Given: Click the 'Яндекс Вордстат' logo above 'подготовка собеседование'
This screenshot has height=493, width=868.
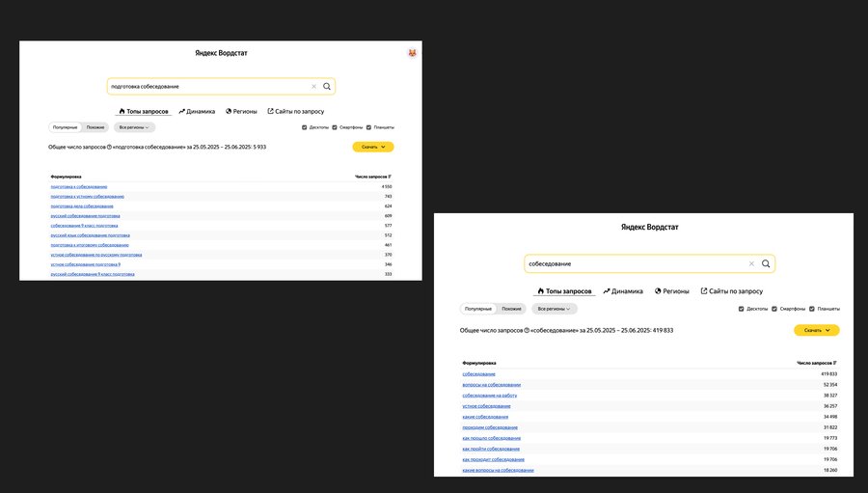Looking at the screenshot, I should 221,53.
